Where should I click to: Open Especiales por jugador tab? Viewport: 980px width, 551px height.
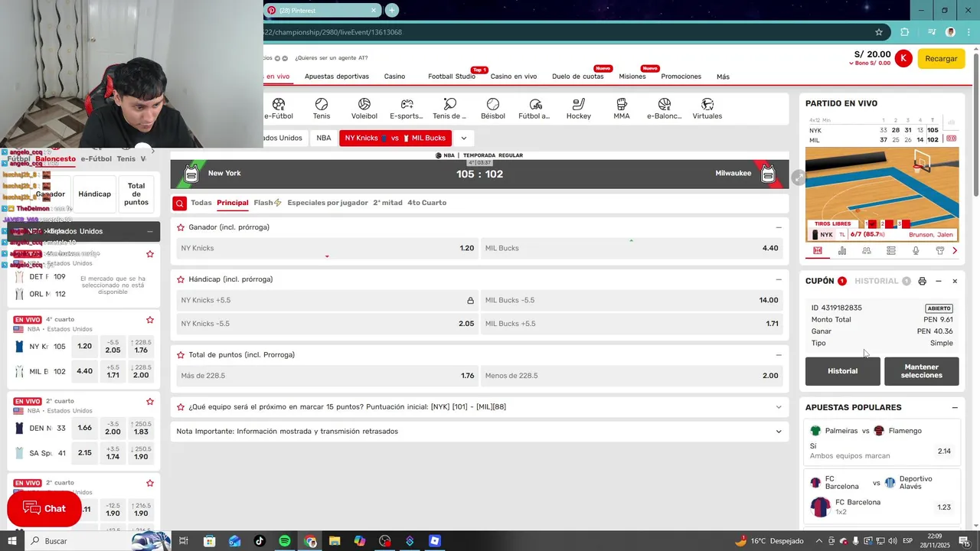[328, 203]
